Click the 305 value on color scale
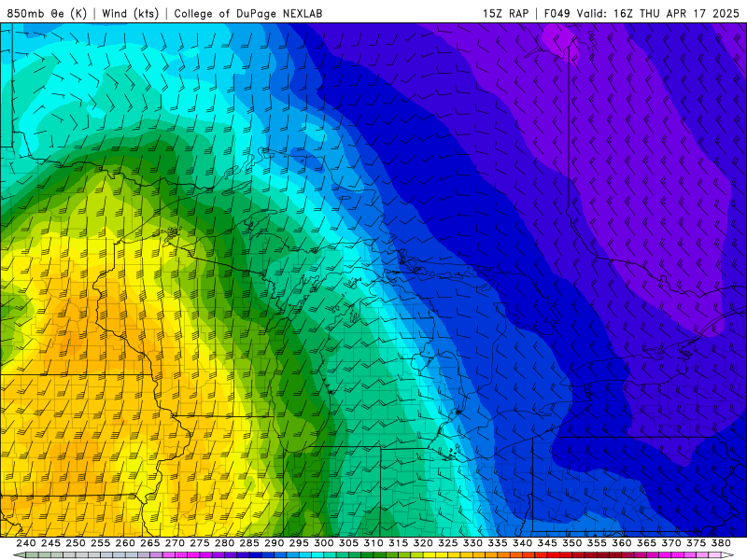This screenshot has height=560, width=747. tap(348, 543)
